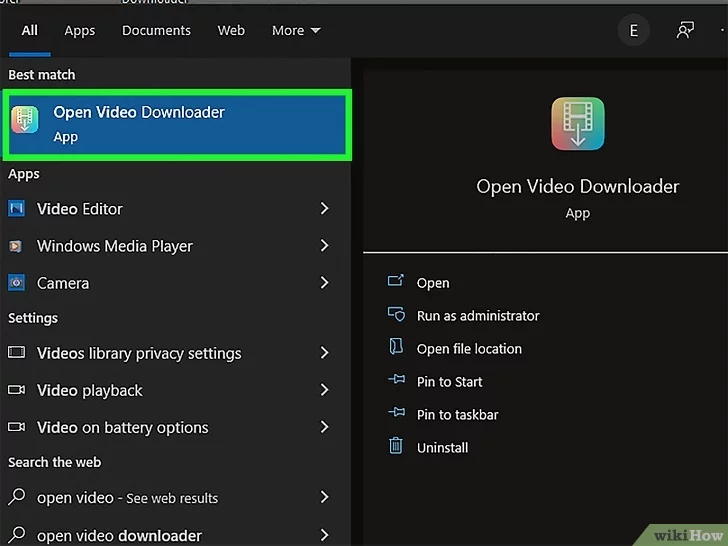728x546 pixels.
Task: Switch to the Documents tab
Action: [x=156, y=31]
